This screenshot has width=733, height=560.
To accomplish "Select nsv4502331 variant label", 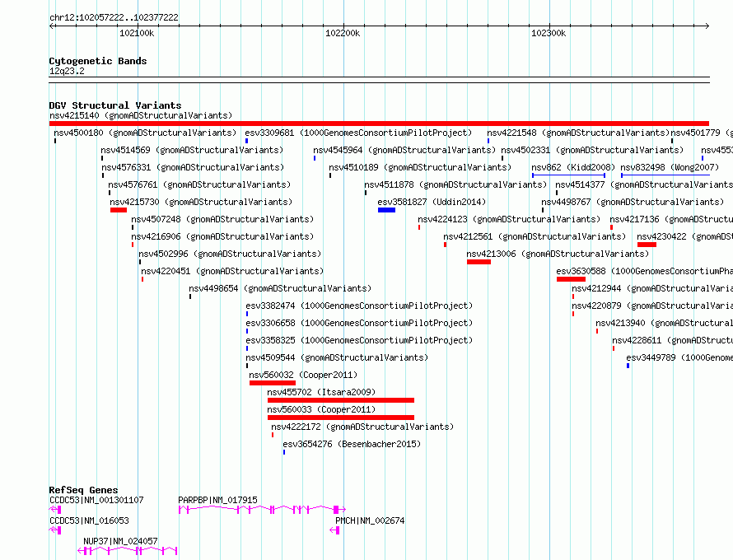I will [592, 150].
